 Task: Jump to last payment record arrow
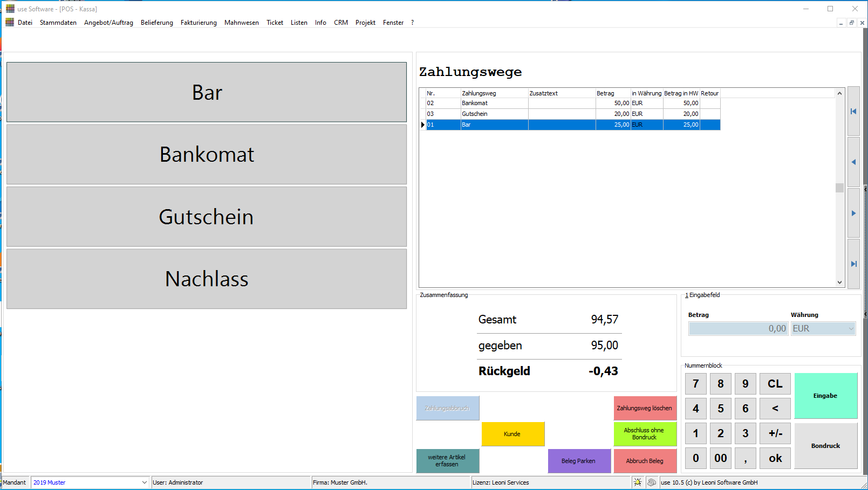853,264
